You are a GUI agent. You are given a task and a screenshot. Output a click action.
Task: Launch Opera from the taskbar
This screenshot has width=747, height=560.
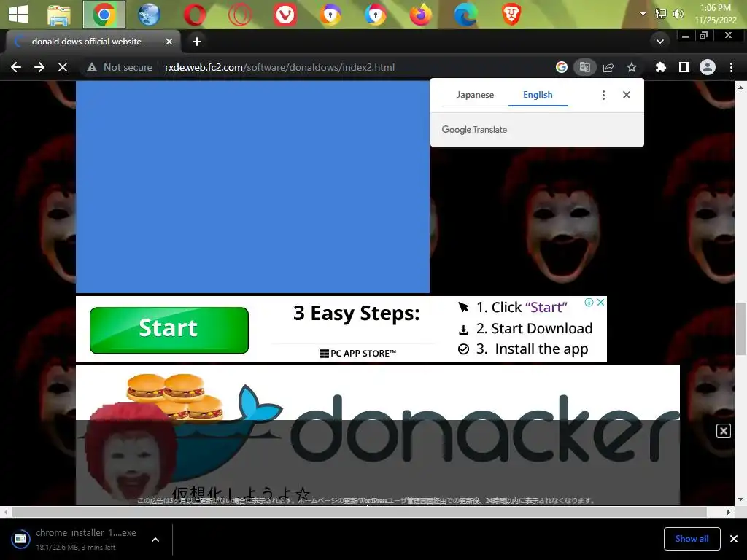pos(194,15)
